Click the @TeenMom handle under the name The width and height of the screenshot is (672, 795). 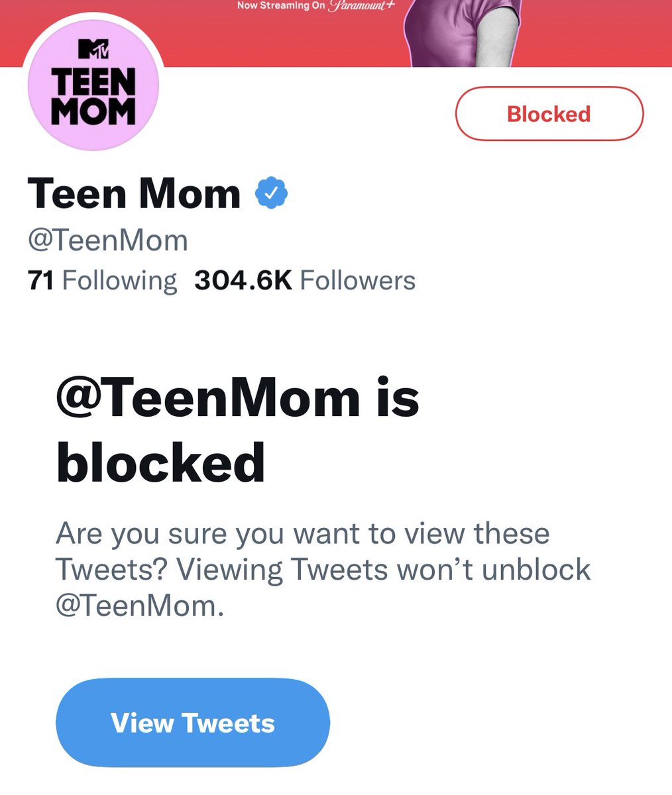click(108, 240)
